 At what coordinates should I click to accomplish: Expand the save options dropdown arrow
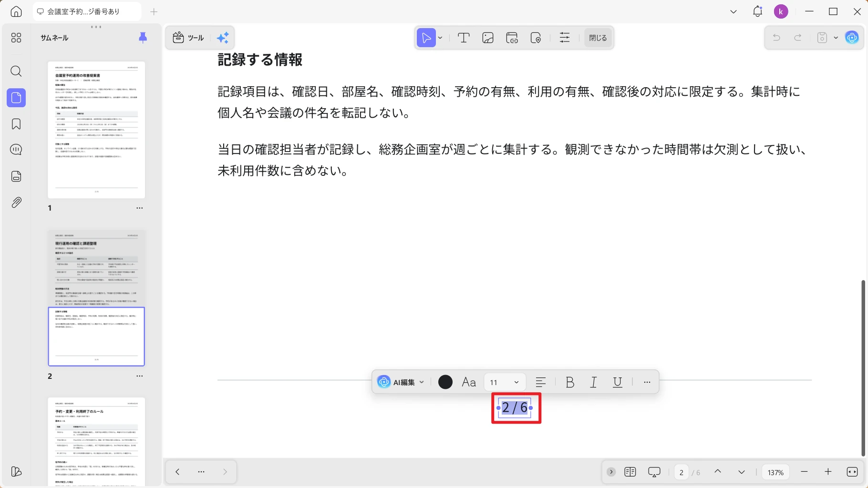836,38
